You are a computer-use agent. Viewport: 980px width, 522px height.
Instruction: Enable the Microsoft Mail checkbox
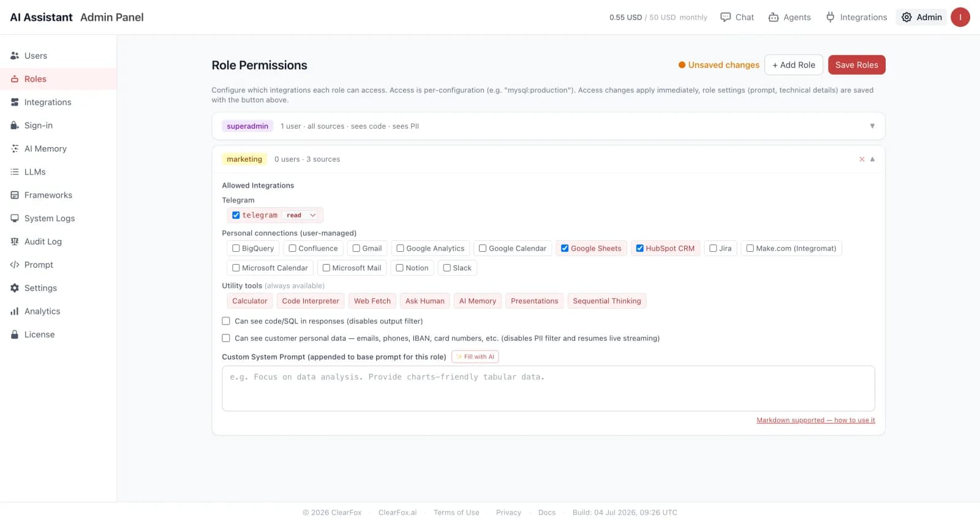(326, 268)
